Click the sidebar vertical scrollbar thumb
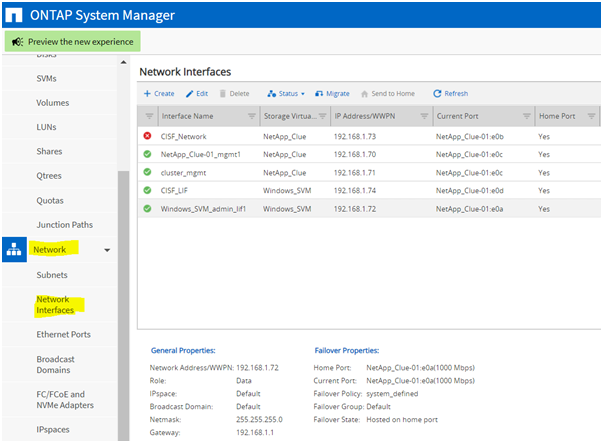603x443 pixels. [123, 306]
